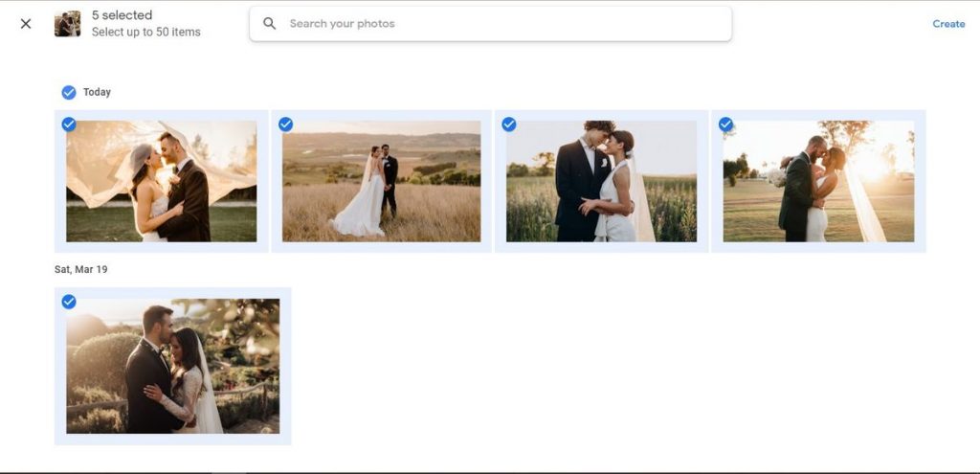Uncheck the sun flare kiss photo
Viewport: 980px width, 474px height.
(725, 124)
